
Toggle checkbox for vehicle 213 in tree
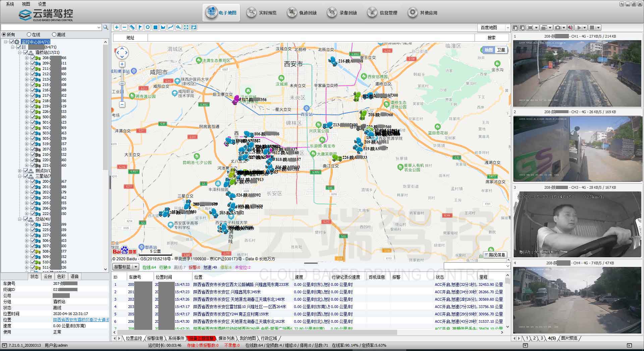click(x=33, y=79)
